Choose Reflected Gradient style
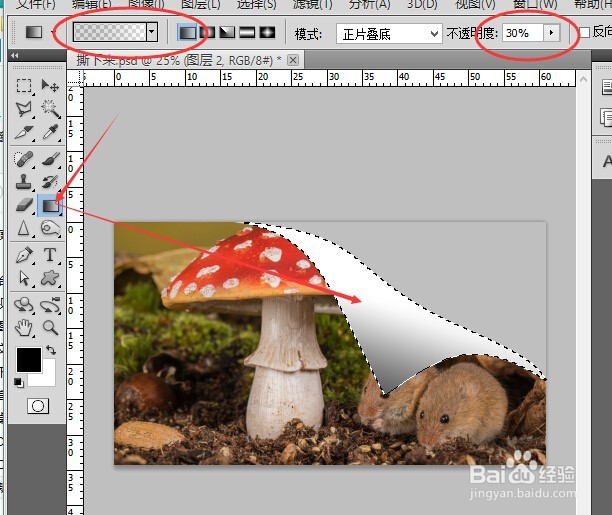 [x=247, y=32]
